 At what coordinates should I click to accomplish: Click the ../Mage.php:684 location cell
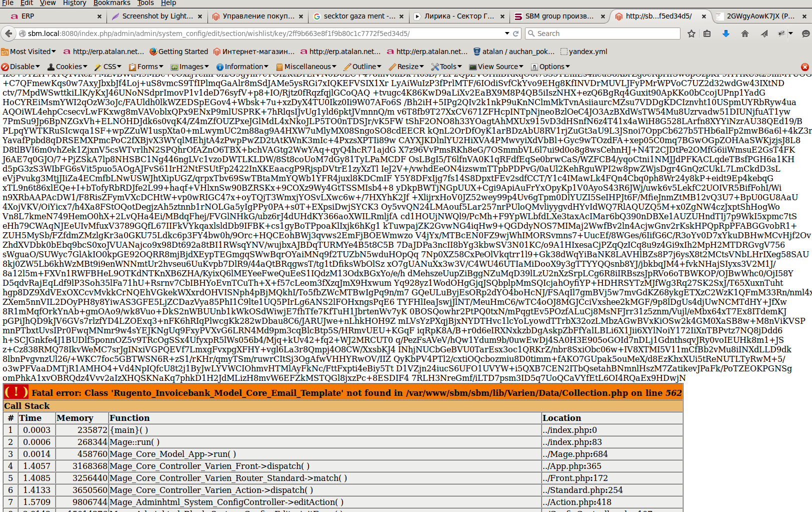pyautogui.click(x=612, y=454)
